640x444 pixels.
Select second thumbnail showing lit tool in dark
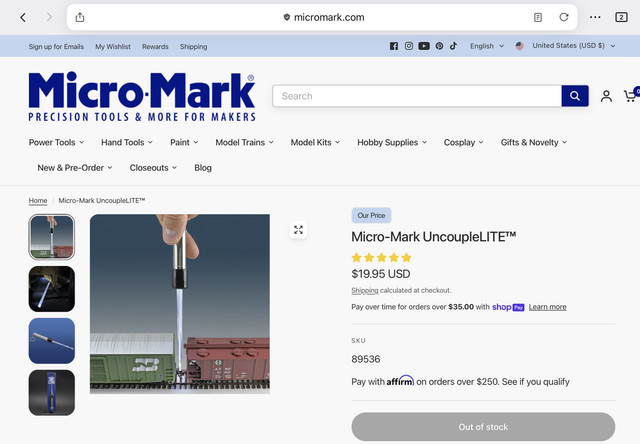point(51,289)
